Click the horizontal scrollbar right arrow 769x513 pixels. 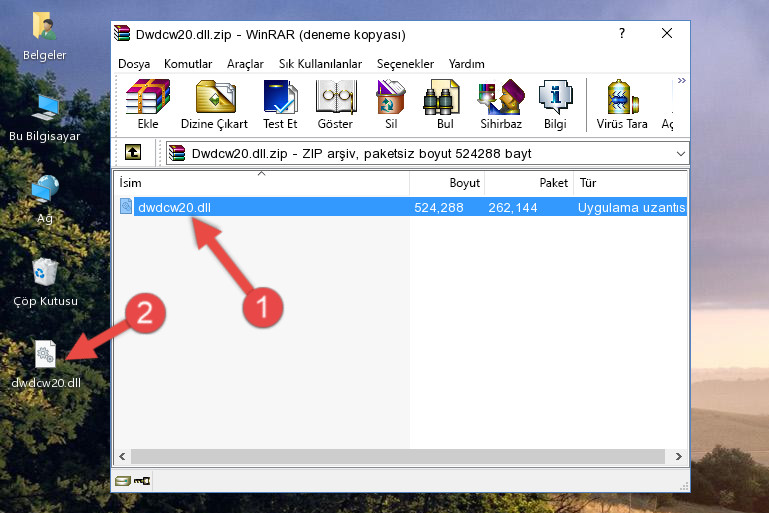(x=679, y=456)
